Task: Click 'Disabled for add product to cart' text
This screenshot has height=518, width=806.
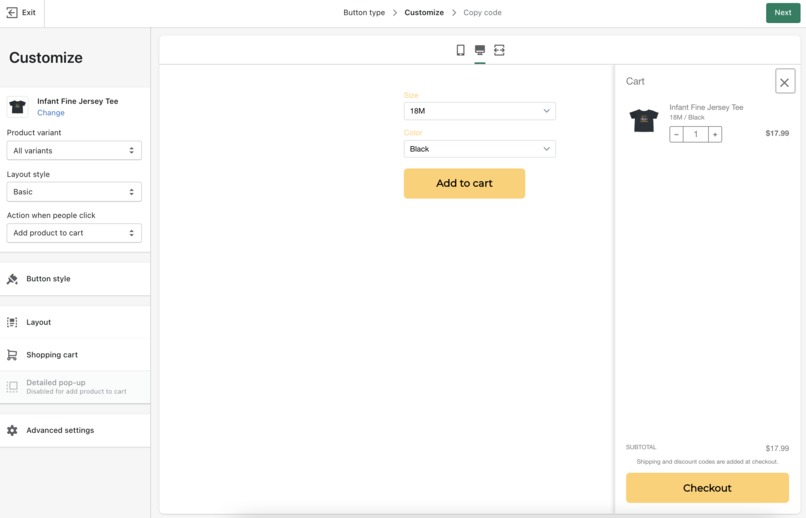Action: pos(76,392)
